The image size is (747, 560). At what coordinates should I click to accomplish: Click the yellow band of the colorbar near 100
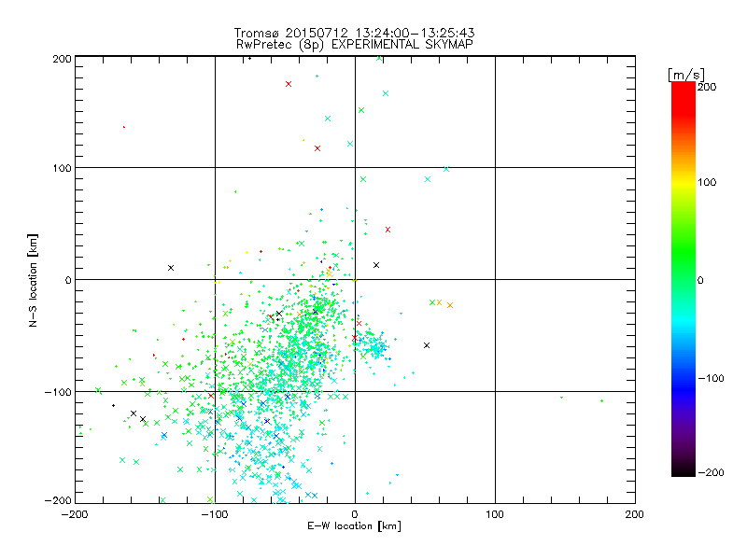(684, 182)
